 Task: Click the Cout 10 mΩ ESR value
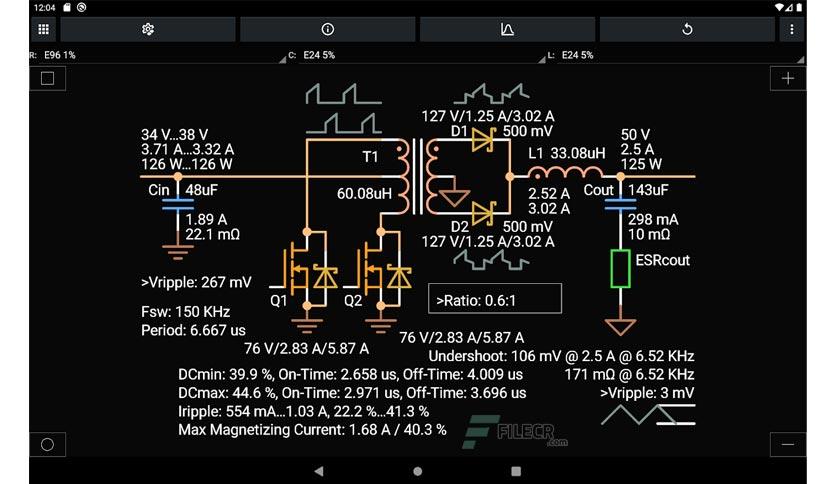(x=648, y=235)
